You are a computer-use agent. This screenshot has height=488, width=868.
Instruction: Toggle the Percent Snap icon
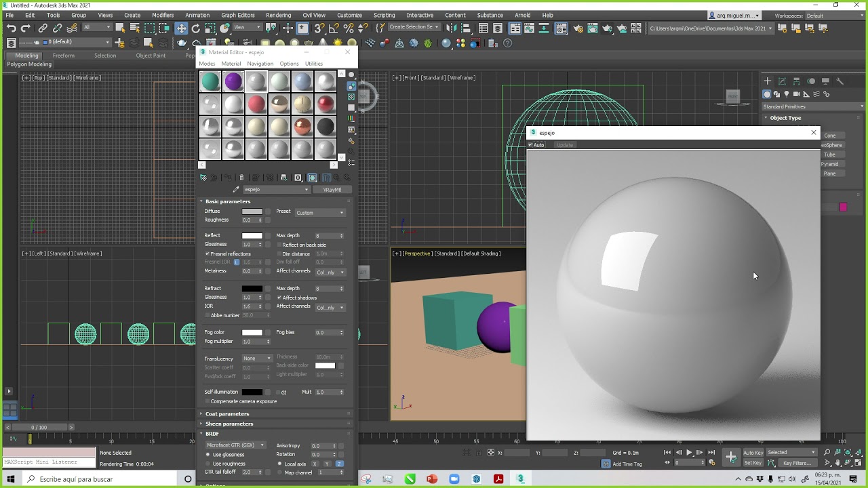[x=349, y=28]
